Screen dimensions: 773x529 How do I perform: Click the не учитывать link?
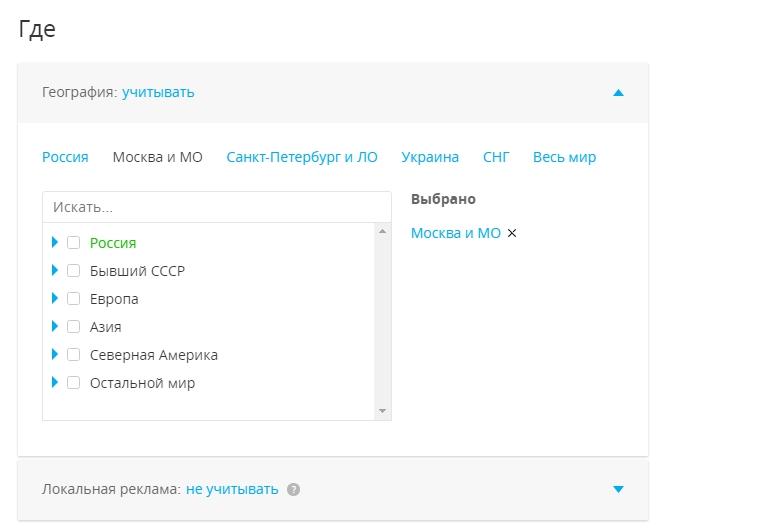tap(232, 490)
